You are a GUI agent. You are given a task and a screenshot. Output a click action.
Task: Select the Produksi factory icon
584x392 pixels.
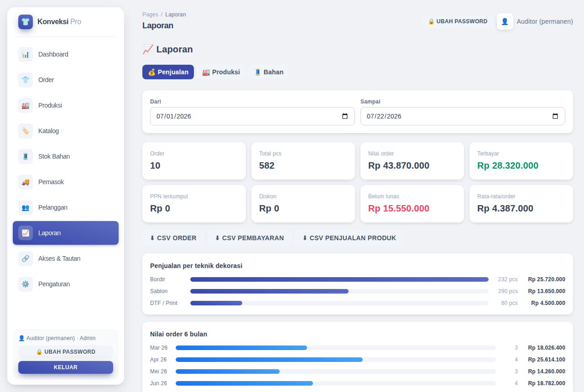click(26, 105)
